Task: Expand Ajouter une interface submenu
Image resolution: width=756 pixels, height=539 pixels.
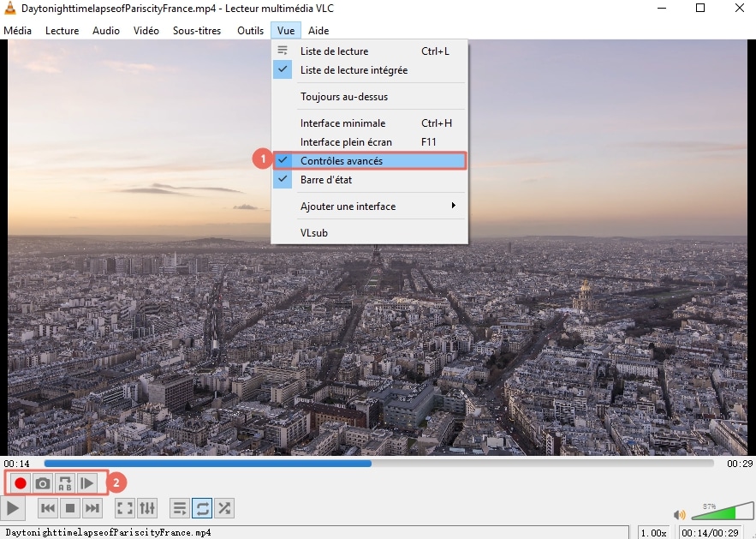Action: [370, 206]
